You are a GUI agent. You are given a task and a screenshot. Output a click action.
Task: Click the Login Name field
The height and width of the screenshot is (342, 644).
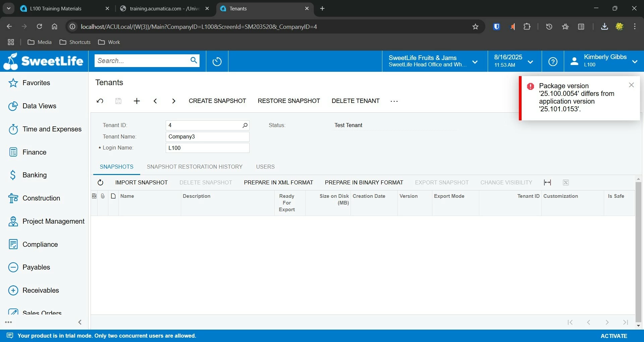[x=207, y=148]
